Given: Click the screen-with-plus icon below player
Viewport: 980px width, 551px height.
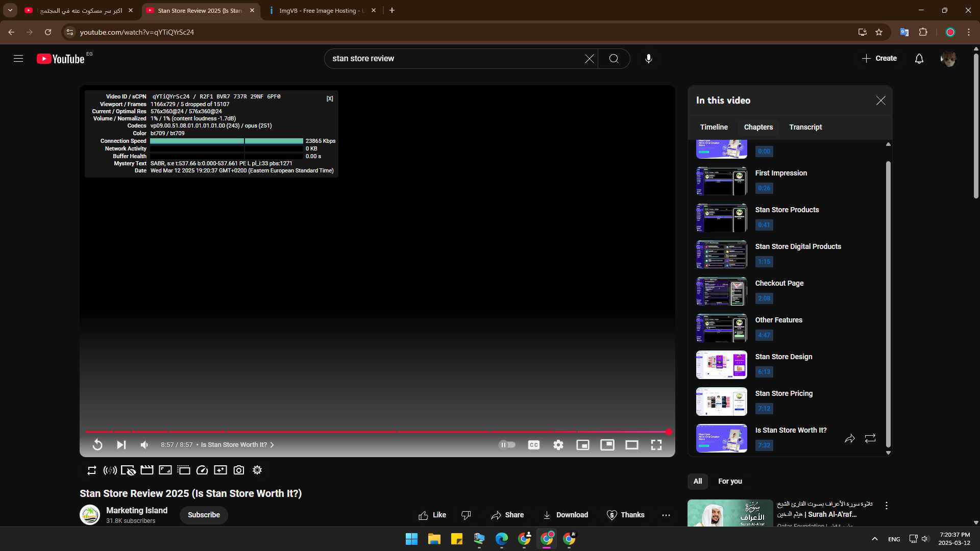Looking at the screenshot, I should click(220, 470).
